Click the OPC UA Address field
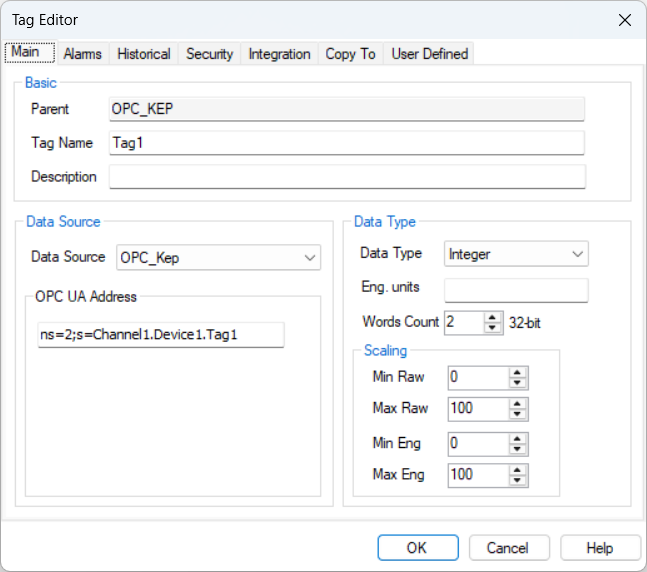 tap(161, 335)
